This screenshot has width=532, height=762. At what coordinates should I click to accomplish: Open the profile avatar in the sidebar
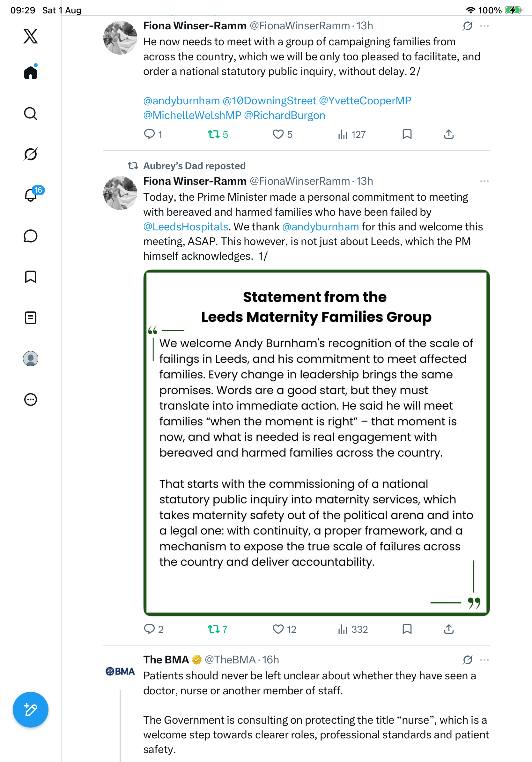[31, 359]
